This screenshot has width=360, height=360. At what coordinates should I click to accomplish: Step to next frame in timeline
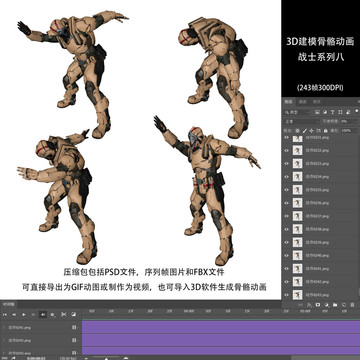tap(33, 314)
